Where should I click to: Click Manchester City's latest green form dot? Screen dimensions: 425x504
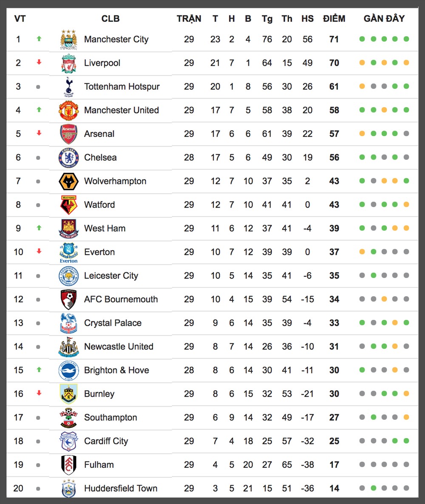point(406,39)
